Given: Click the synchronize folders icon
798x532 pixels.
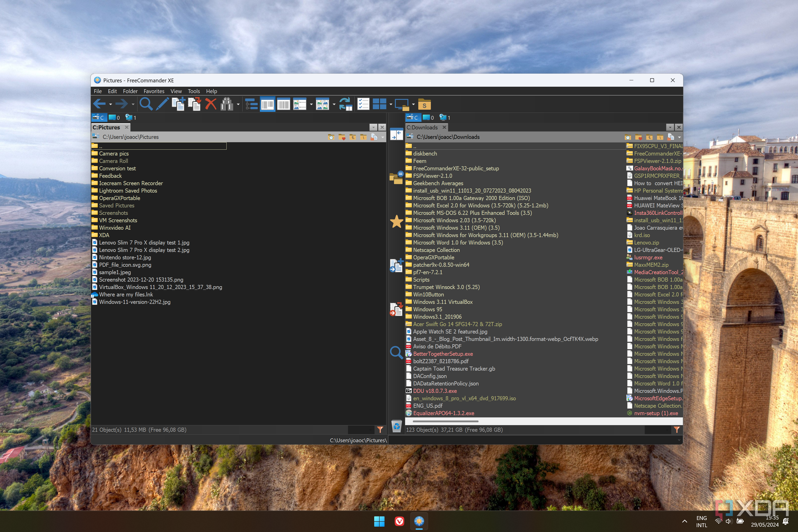Looking at the screenshot, I should point(346,104).
